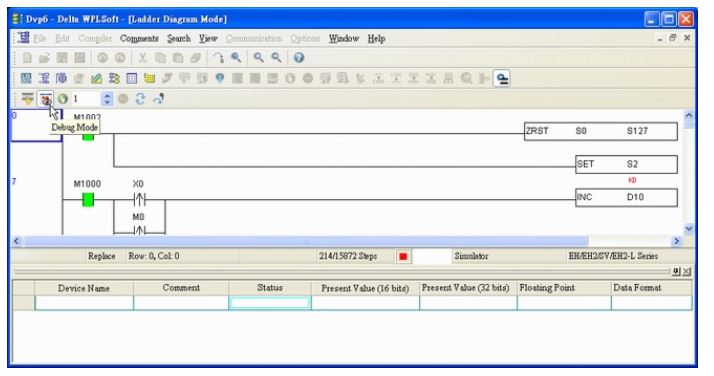The image size is (714, 376).
Task: Click the Comment column header
Action: (x=181, y=288)
